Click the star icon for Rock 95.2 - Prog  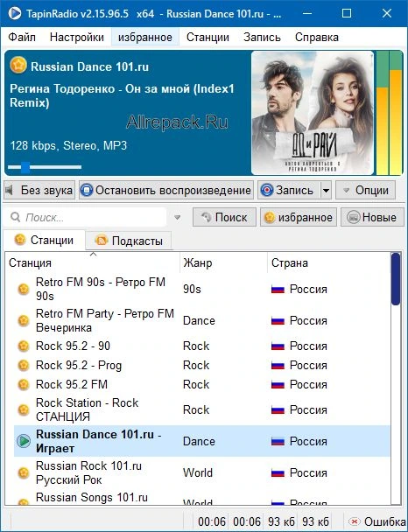point(24,366)
